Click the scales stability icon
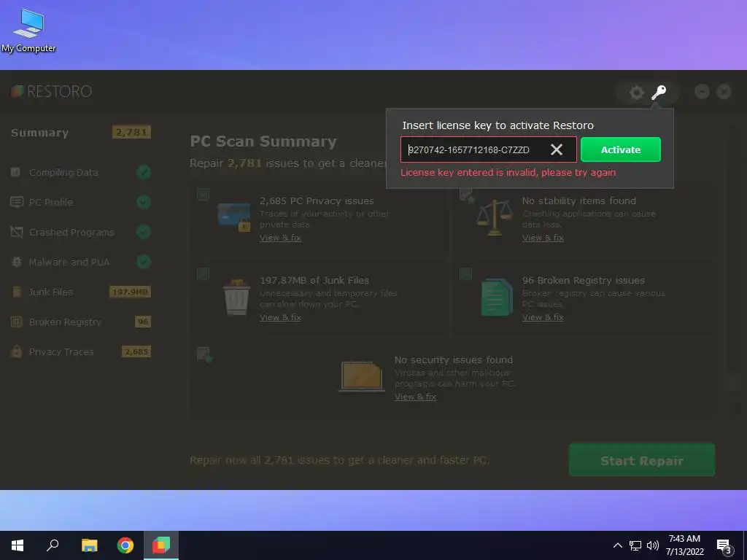Image resolution: width=747 pixels, height=560 pixels. click(x=495, y=217)
